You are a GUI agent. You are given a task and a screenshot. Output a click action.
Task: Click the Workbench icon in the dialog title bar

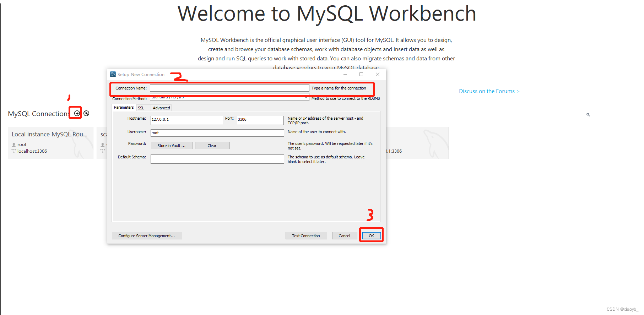point(113,74)
